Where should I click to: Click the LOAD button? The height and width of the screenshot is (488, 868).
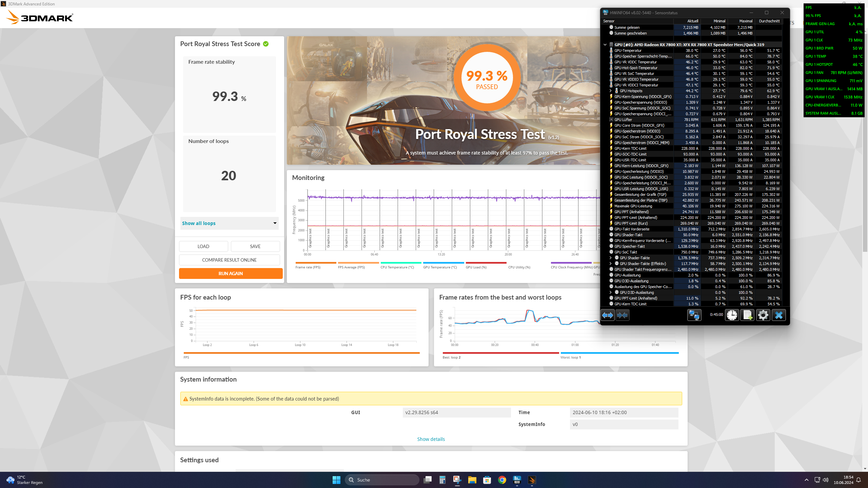[x=203, y=246]
